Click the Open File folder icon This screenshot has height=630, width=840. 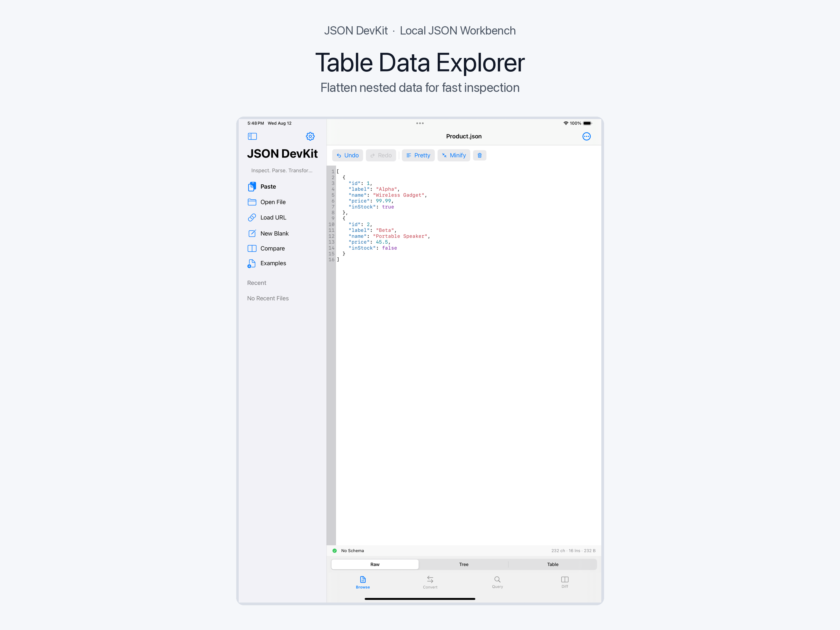tap(252, 202)
